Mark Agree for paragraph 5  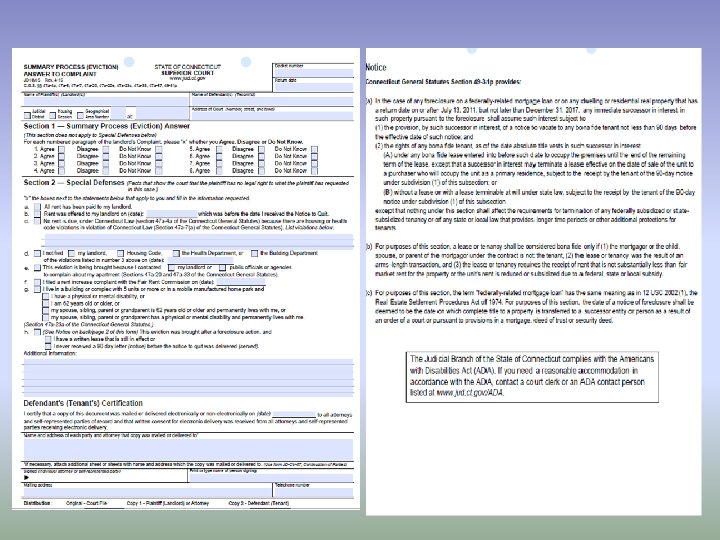click(219, 149)
